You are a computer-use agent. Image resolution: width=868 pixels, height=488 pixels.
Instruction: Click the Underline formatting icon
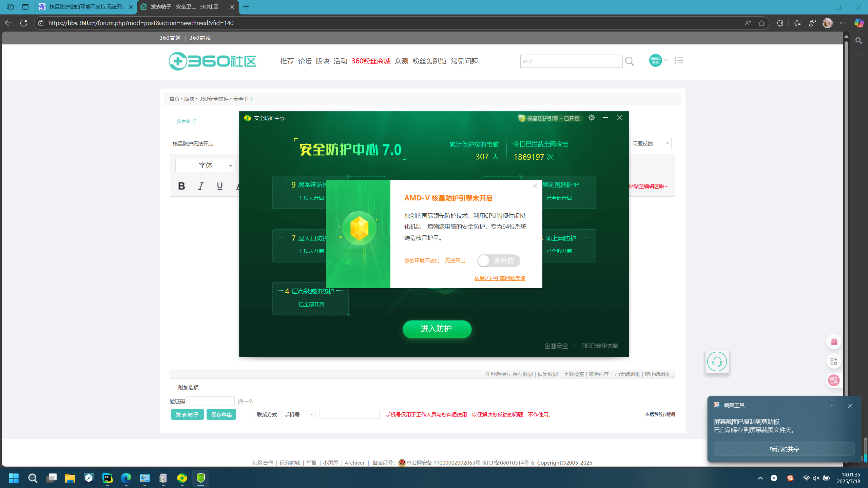219,186
